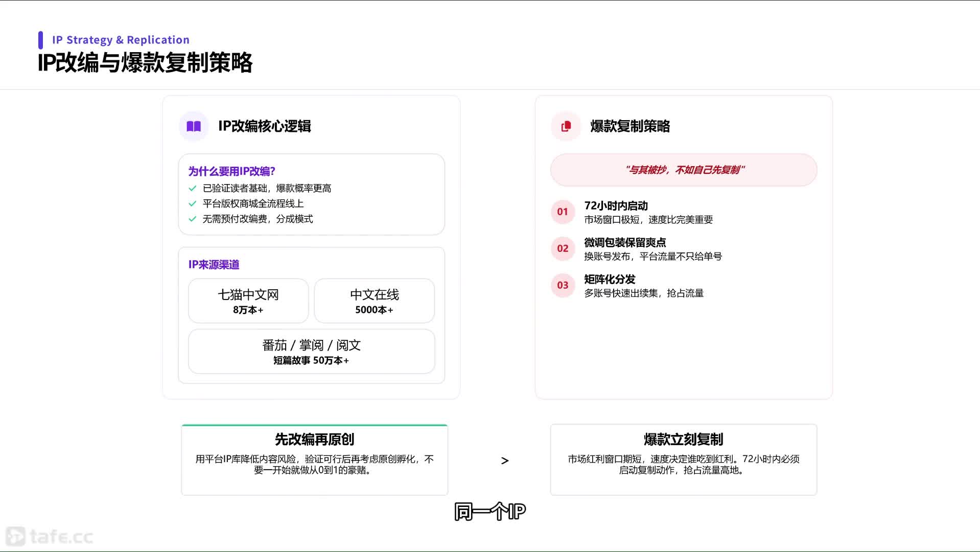Click the tafe.cc watermark logo
The height and width of the screenshot is (552, 980).
[50, 537]
